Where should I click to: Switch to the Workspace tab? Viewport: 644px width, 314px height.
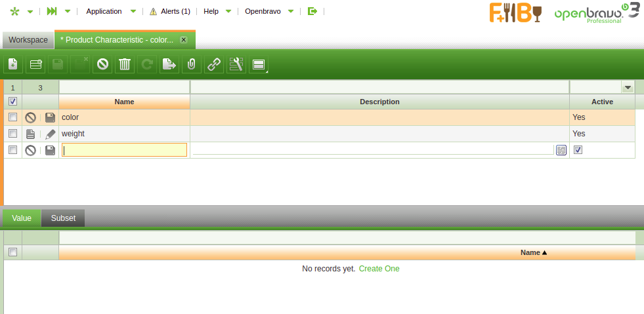pos(28,40)
